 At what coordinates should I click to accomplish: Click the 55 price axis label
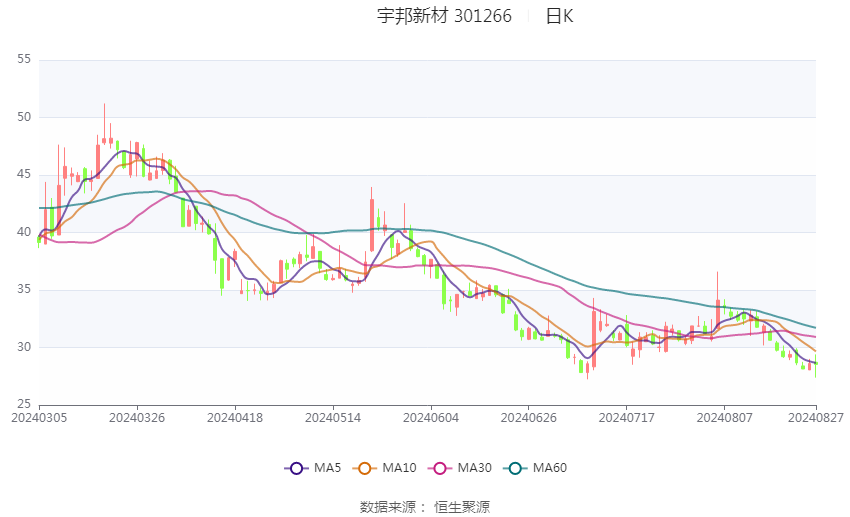[x=24, y=59]
